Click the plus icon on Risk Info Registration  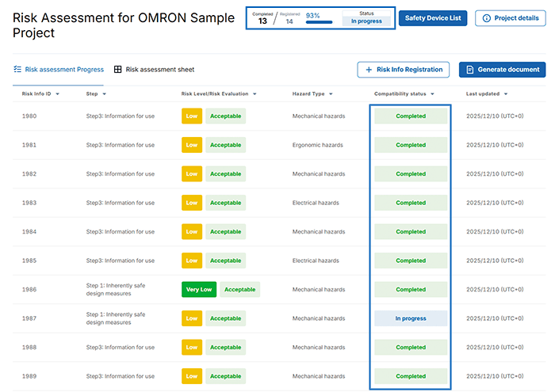tap(369, 70)
